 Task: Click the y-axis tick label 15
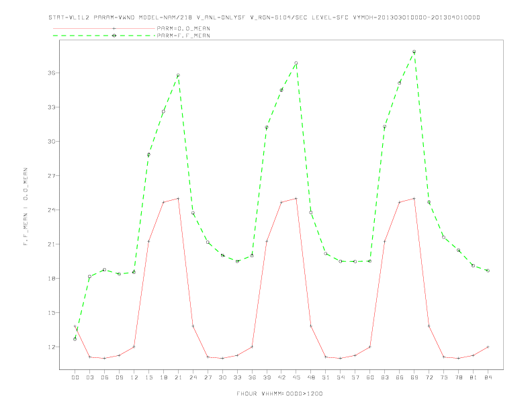point(52,313)
